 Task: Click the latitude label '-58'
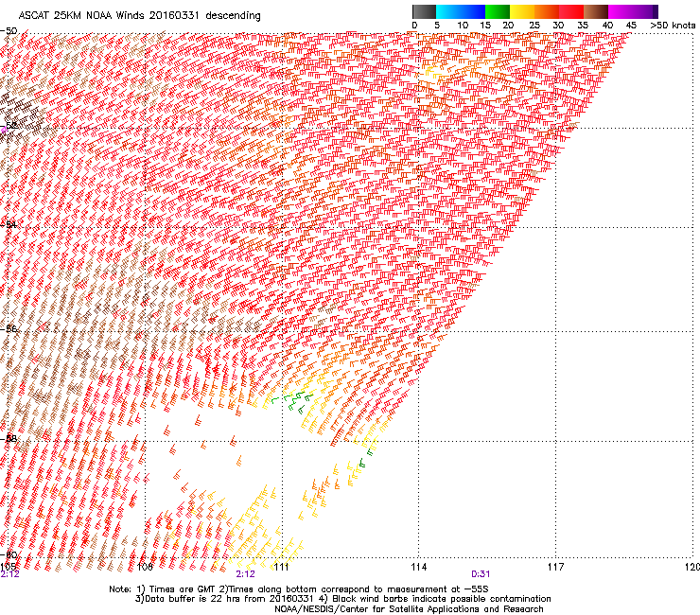9,438
